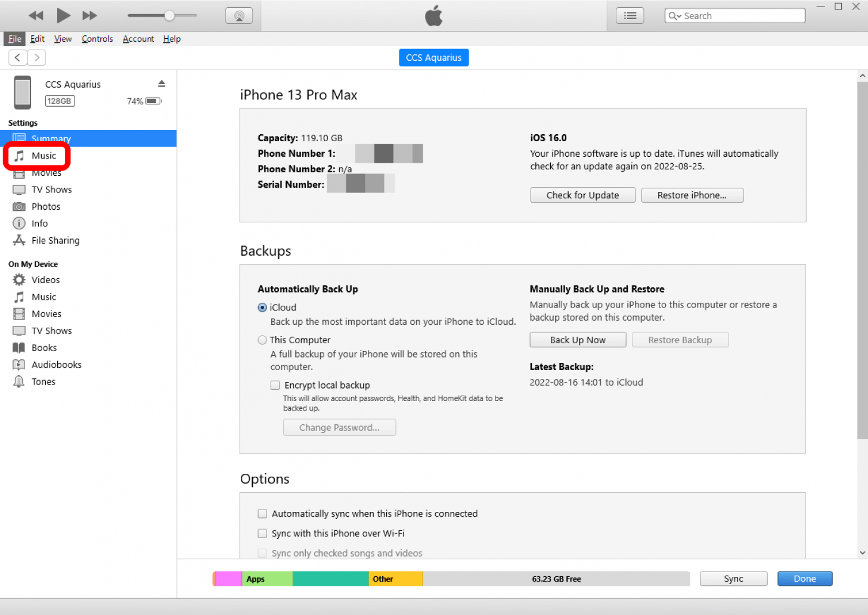The width and height of the screenshot is (868, 615).
Task: Open Books on My Device
Action: [44, 348]
